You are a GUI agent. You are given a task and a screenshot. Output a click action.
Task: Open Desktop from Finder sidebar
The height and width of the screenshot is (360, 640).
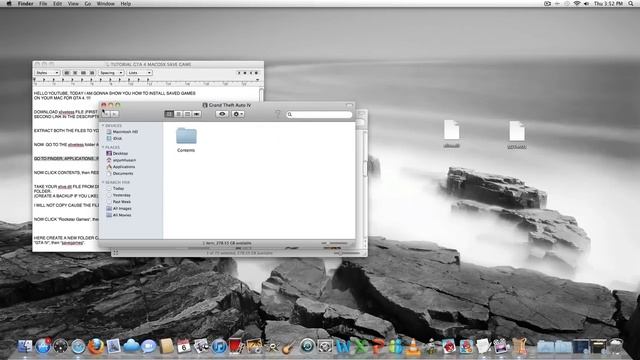pos(118,153)
